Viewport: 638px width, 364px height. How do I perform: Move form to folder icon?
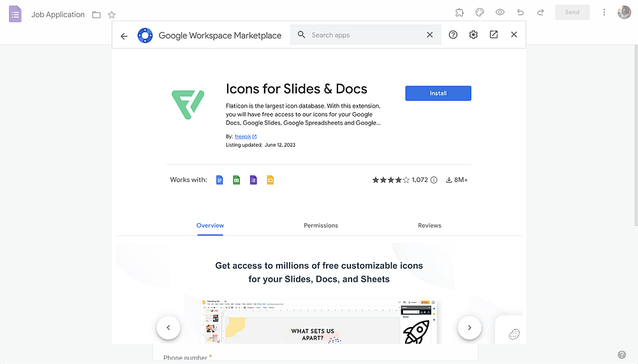96,15
